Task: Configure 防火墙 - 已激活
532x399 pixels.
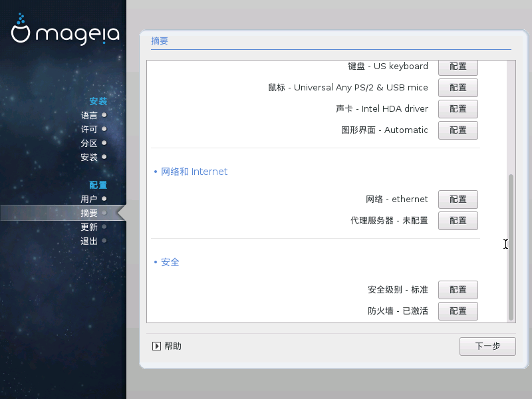Action: 458,311
